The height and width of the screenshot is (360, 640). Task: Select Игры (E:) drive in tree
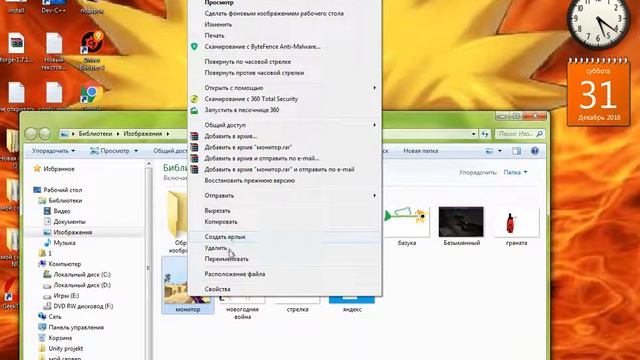pyautogui.click(x=66, y=296)
